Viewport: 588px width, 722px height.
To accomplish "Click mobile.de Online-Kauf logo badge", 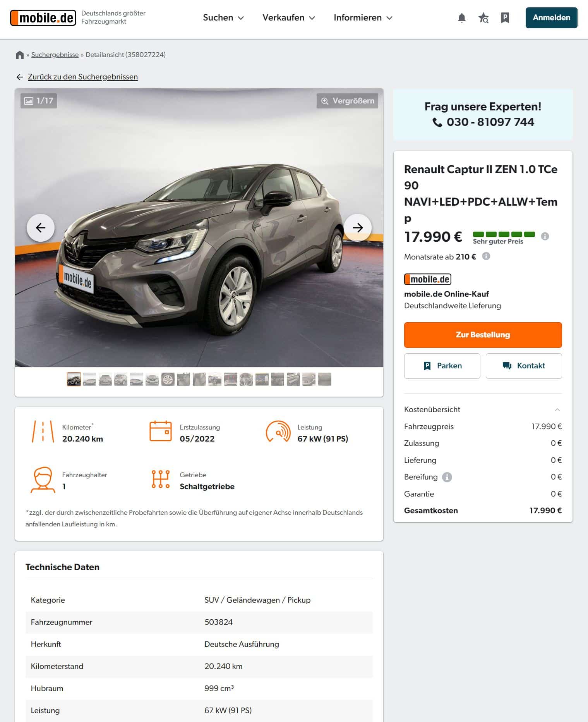I will tap(427, 279).
